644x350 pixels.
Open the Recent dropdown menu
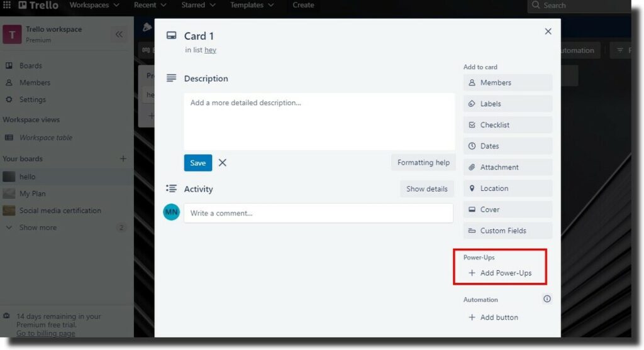click(150, 5)
